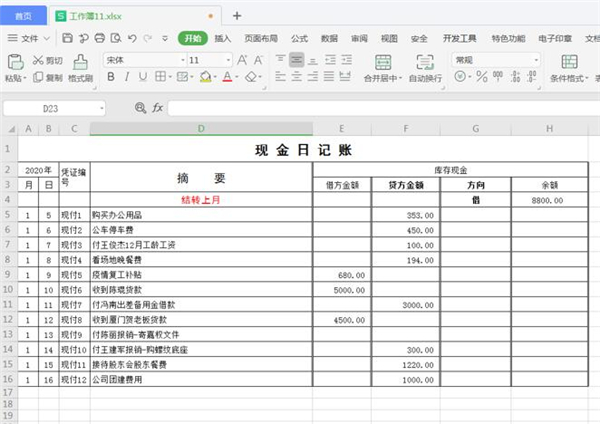Click the Undo arrow icon

tap(132, 38)
